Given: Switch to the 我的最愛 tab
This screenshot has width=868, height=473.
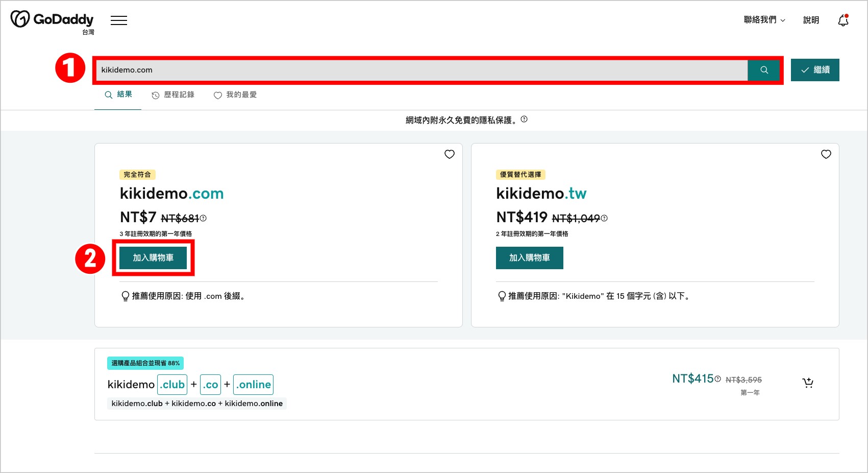Looking at the screenshot, I should [235, 95].
